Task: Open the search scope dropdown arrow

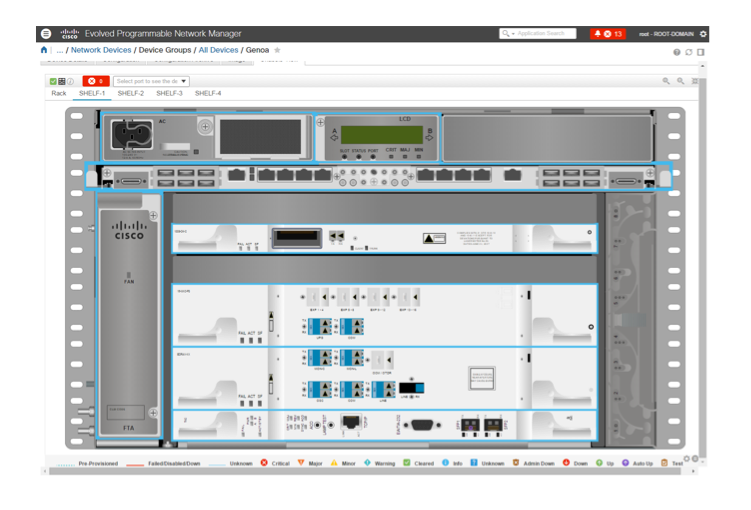Action: click(x=513, y=34)
